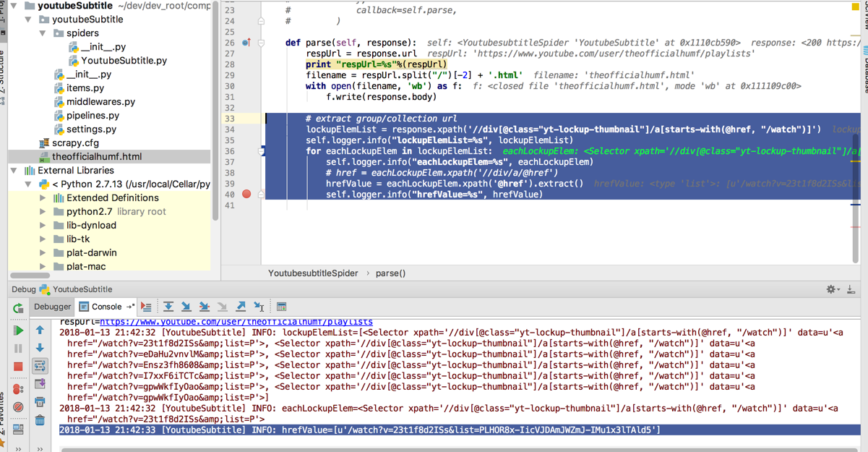Image resolution: width=868 pixels, height=452 pixels.
Task: Click line number 33 in gutter
Action: click(x=230, y=119)
